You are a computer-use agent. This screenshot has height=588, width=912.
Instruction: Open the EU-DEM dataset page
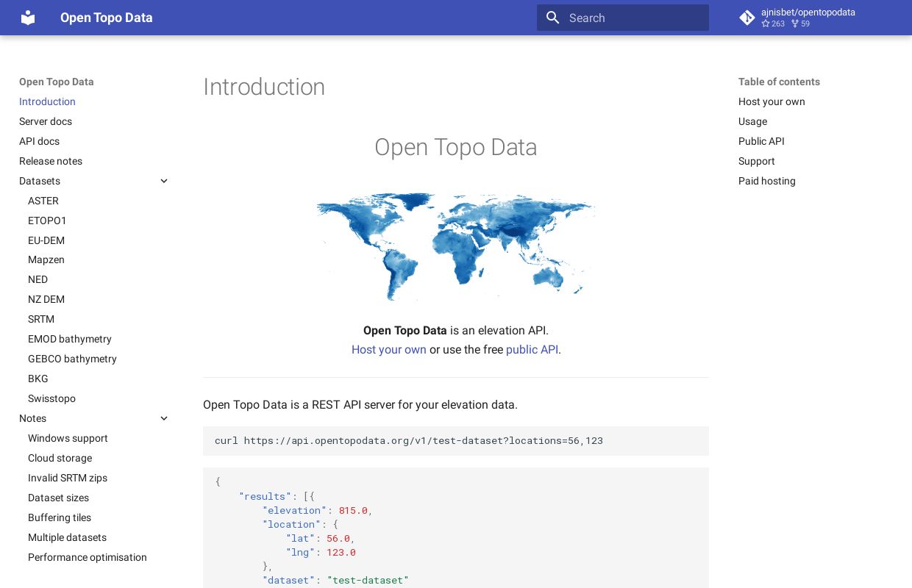[x=46, y=240]
